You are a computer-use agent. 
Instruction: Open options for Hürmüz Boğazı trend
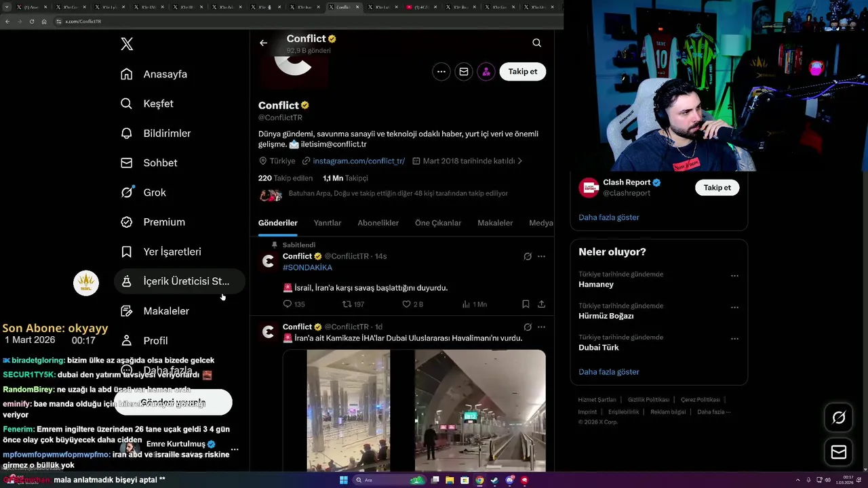(x=734, y=307)
